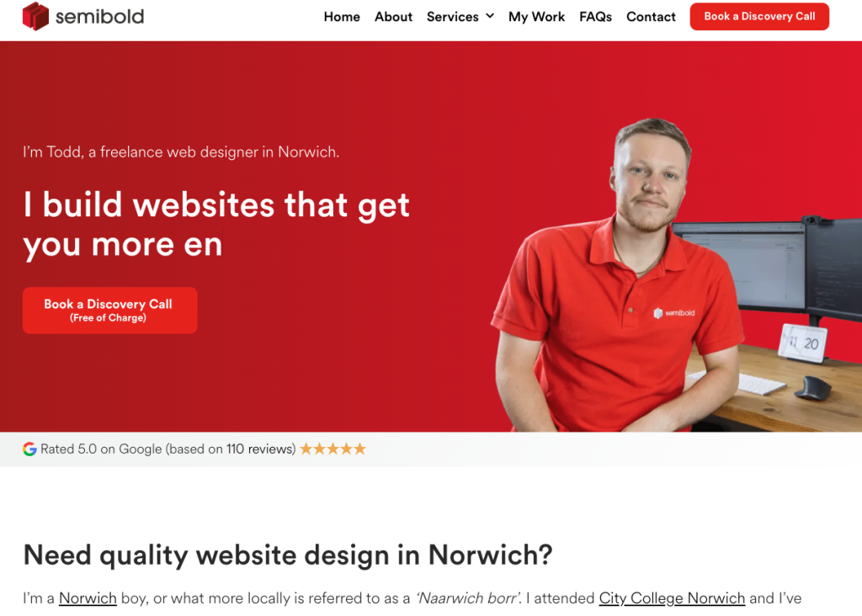Open the FAQs page
862x616 pixels.
point(595,17)
